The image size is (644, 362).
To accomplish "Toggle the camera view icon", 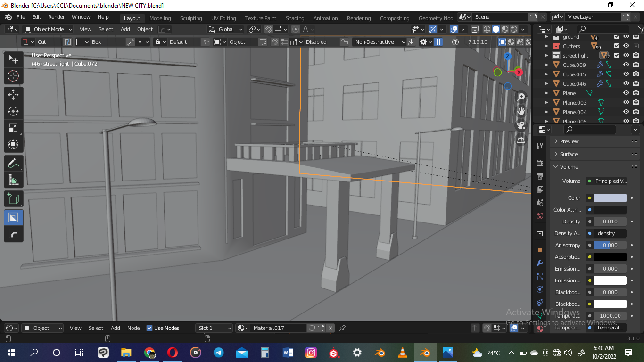I will [521, 125].
